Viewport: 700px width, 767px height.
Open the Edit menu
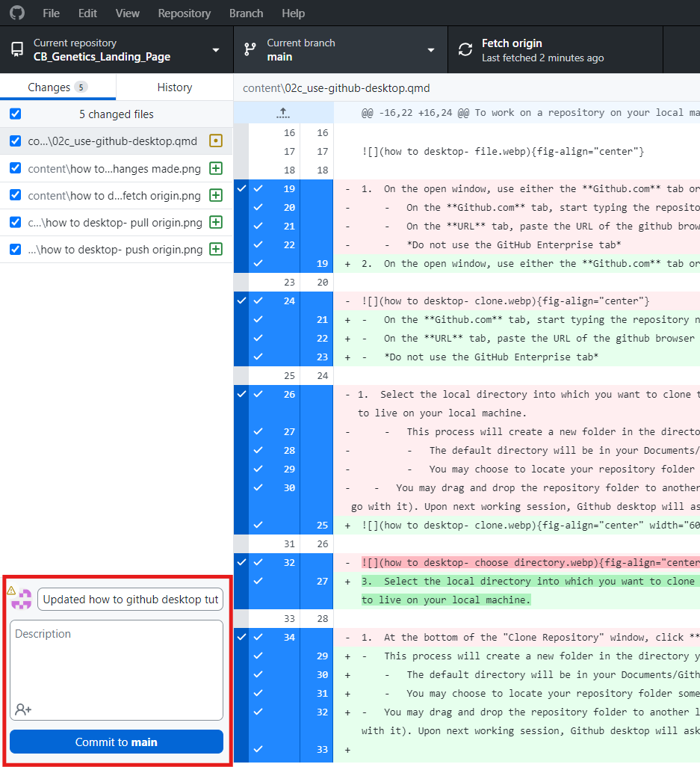87,13
